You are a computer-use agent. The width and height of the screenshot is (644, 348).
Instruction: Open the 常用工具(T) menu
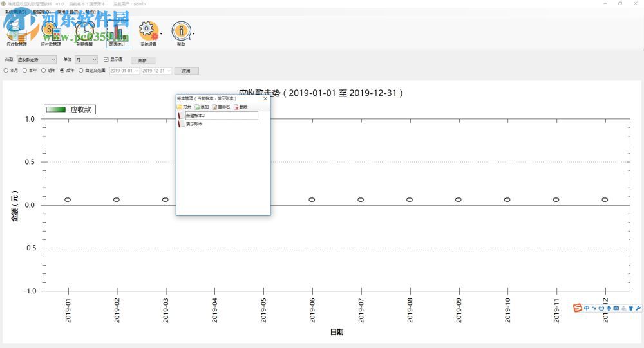(x=68, y=12)
